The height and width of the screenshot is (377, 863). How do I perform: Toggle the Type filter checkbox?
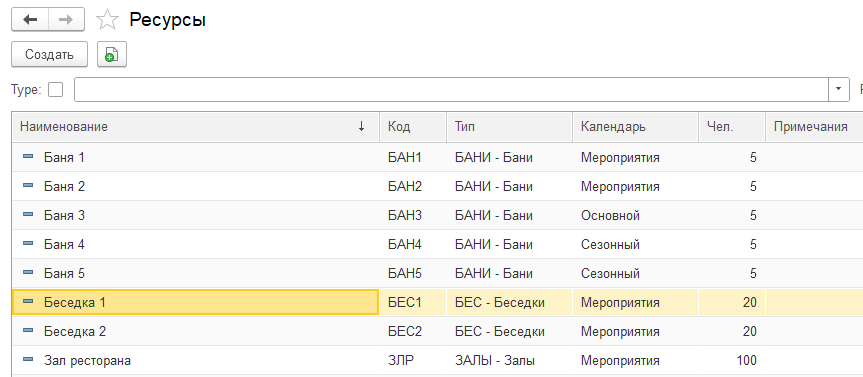click(x=56, y=90)
